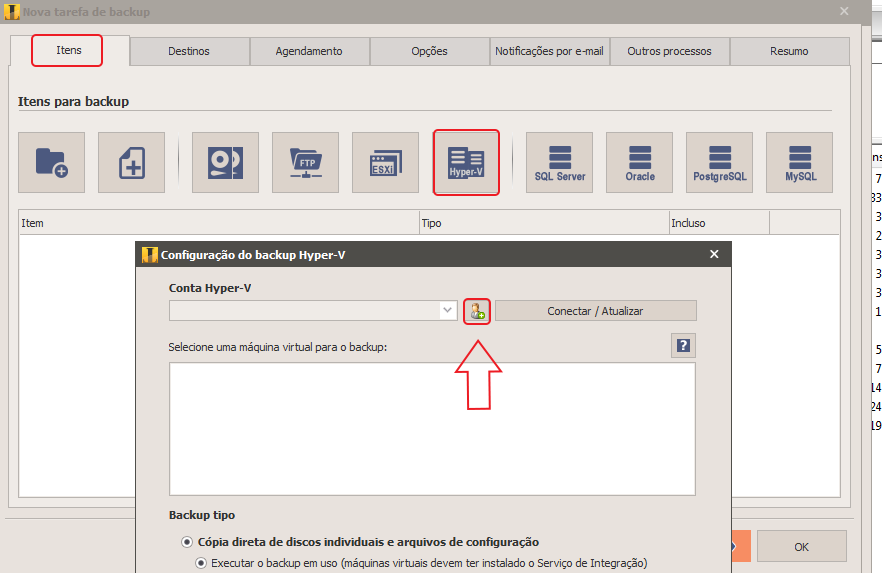882x573 pixels.
Task: Add a SQL Server backup item
Action: (x=559, y=163)
